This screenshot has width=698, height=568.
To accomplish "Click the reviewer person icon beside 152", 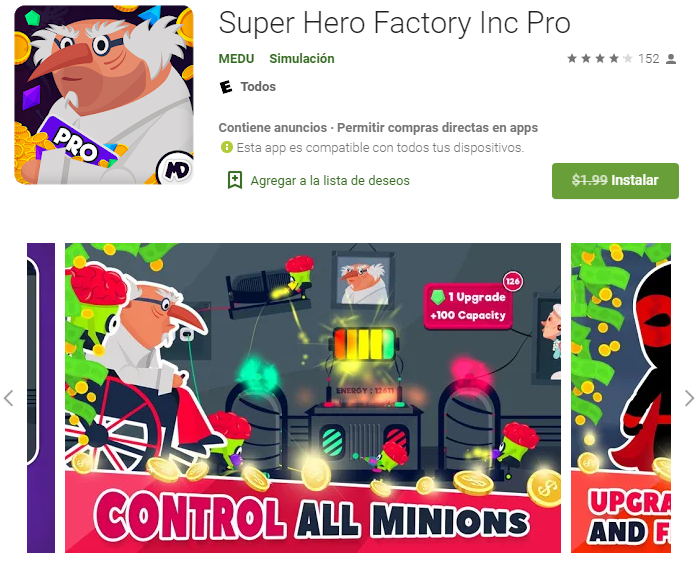I will (x=671, y=59).
